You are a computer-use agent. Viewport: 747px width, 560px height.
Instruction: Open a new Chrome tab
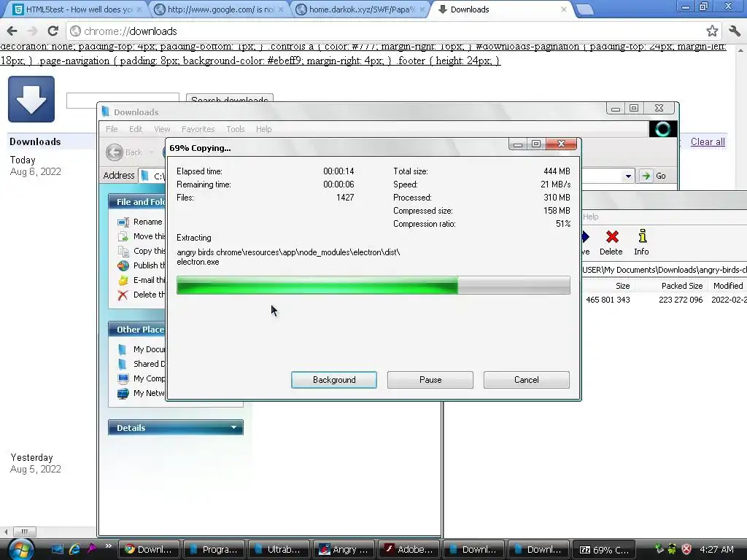tap(584, 9)
